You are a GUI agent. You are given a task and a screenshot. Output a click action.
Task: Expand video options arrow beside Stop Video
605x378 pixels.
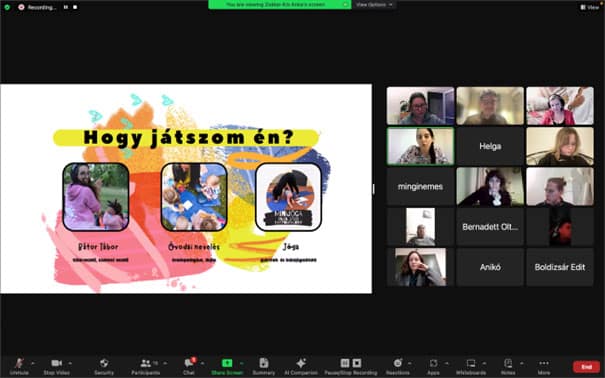click(x=70, y=363)
